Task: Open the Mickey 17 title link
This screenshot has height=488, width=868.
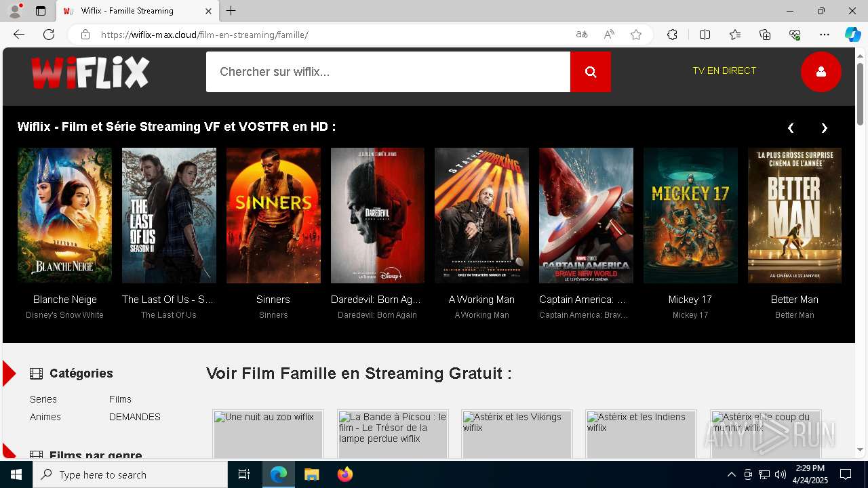Action: tap(690, 300)
